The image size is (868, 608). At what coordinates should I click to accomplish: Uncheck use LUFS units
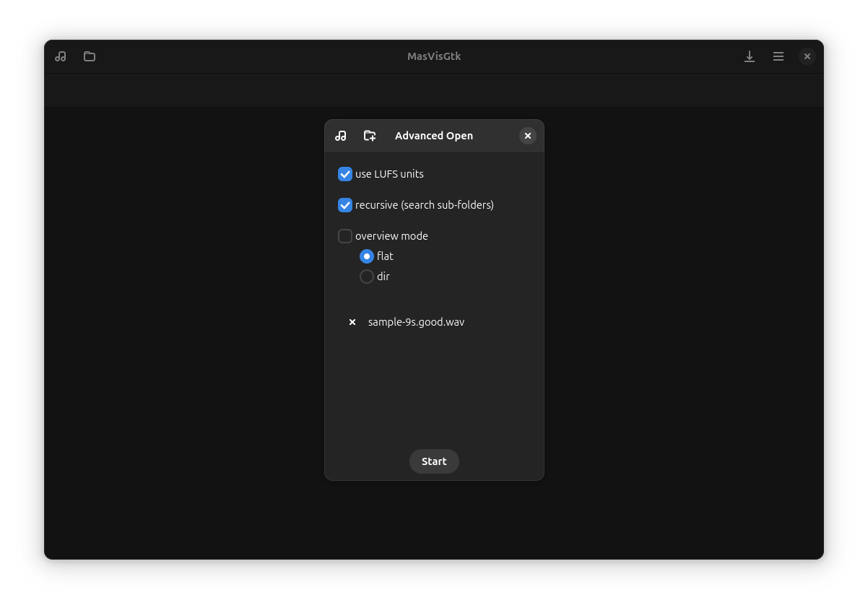345,174
